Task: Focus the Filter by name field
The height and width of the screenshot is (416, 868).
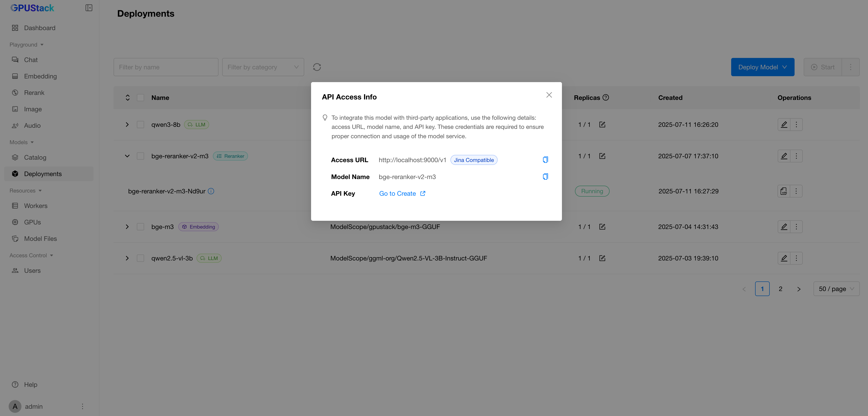Action: coord(166,67)
